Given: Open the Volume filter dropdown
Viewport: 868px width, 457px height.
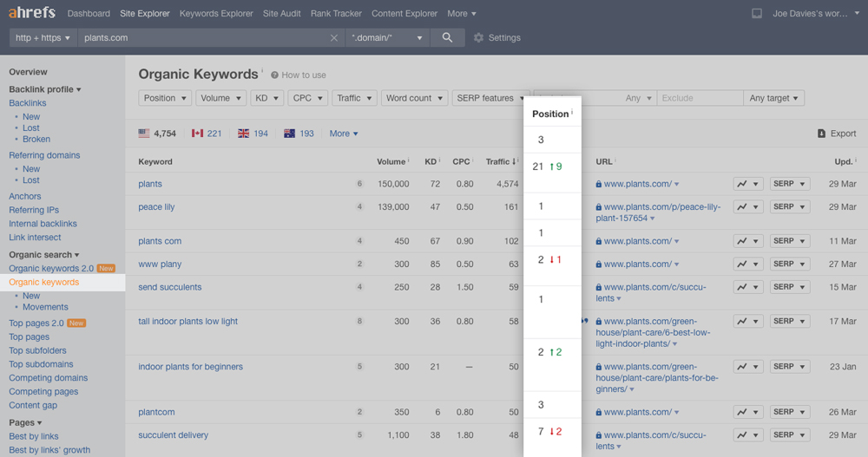Looking at the screenshot, I should pos(220,98).
